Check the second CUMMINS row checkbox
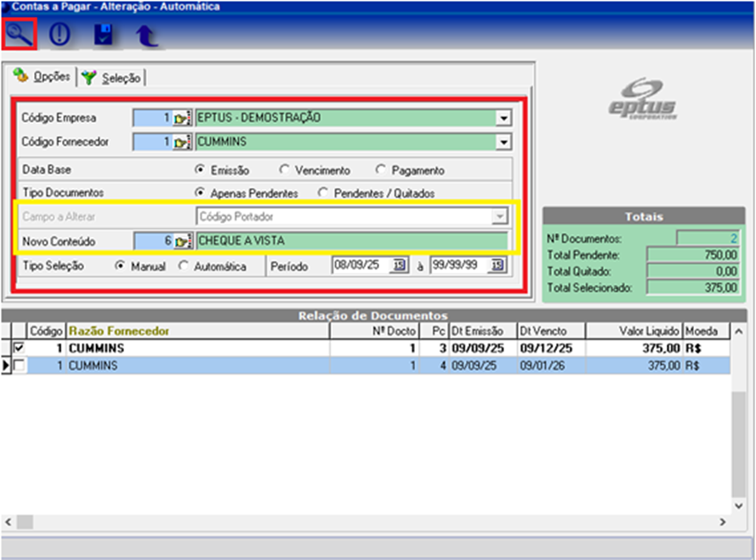 (19, 365)
